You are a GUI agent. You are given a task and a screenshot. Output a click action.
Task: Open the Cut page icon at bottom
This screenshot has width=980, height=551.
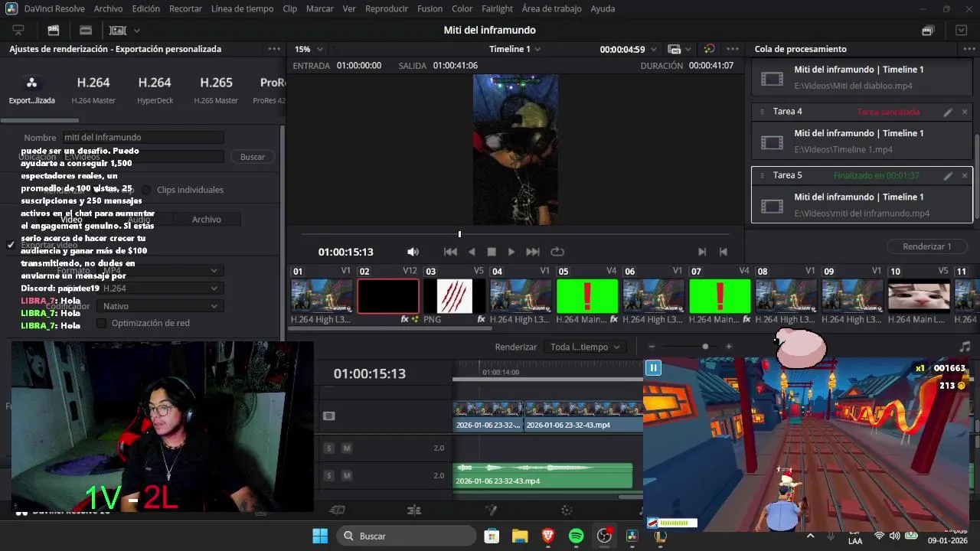coord(337,510)
